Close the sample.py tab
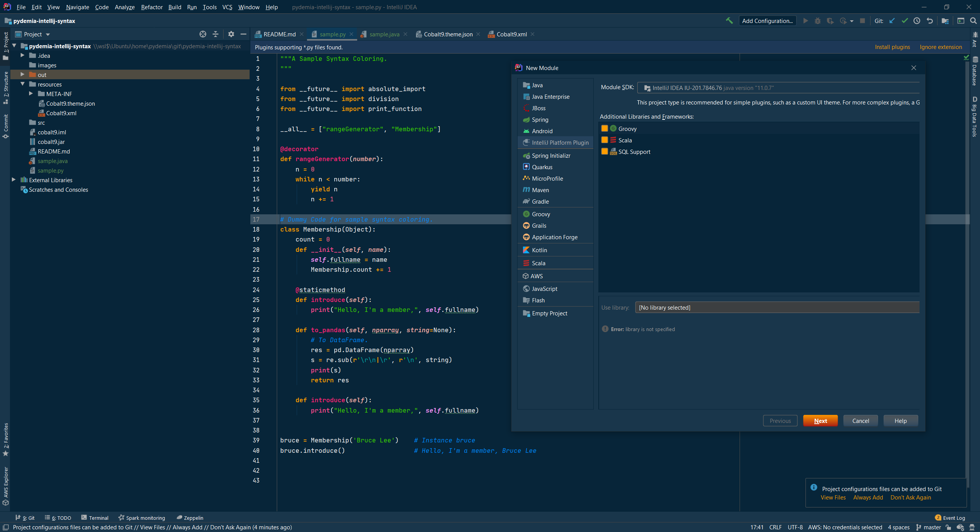Image resolution: width=980 pixels, height=532 pixels. tap(351, 34)
